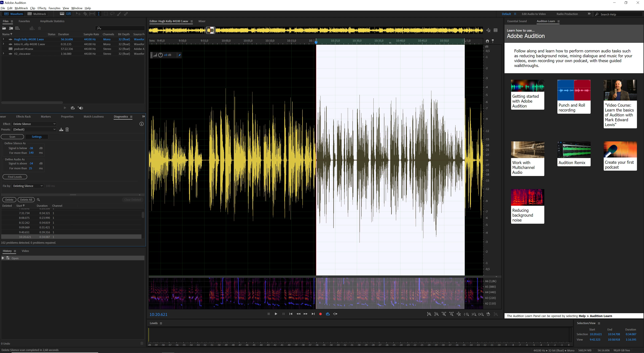This screenshot has width=644, height=353.
Task: Open the Fix by Deleting Silence dropdown
Action: [28, 186]
